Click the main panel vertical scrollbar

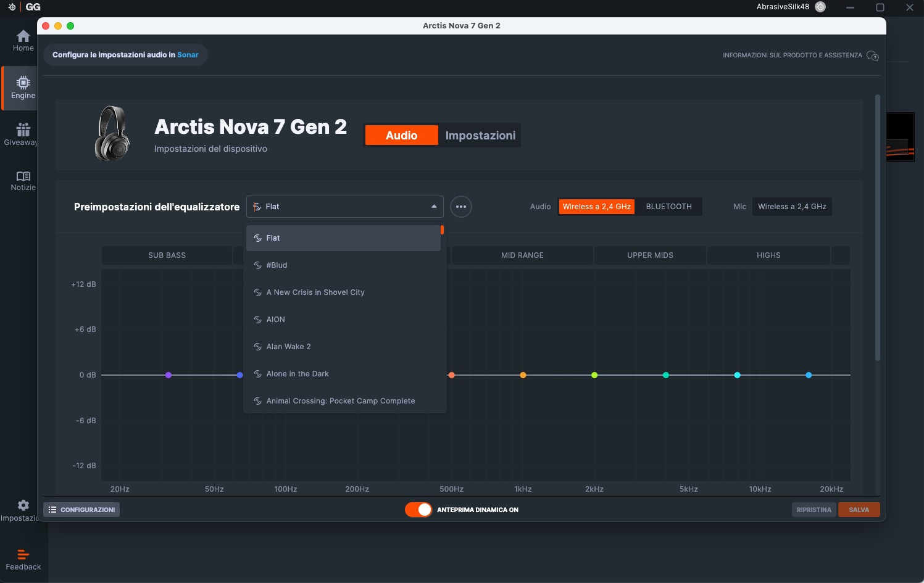pyautogui.click(x=877, y=228)
